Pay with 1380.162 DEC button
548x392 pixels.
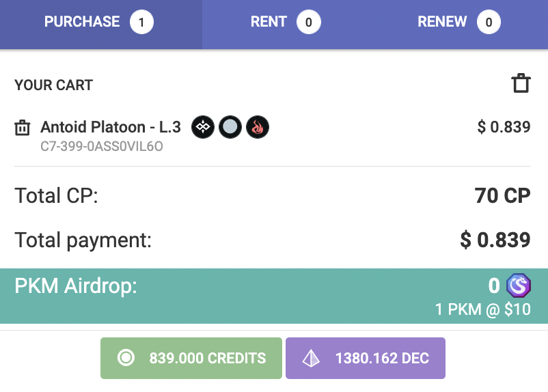[365, 358]
